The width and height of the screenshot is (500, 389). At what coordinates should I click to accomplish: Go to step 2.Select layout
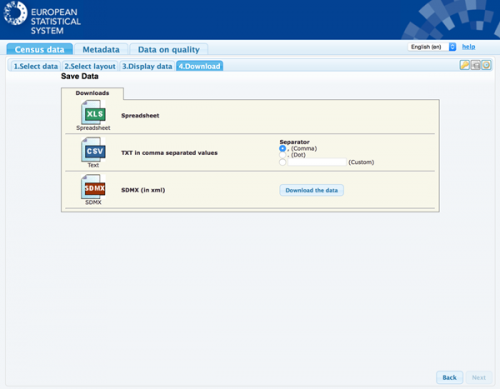90,66
